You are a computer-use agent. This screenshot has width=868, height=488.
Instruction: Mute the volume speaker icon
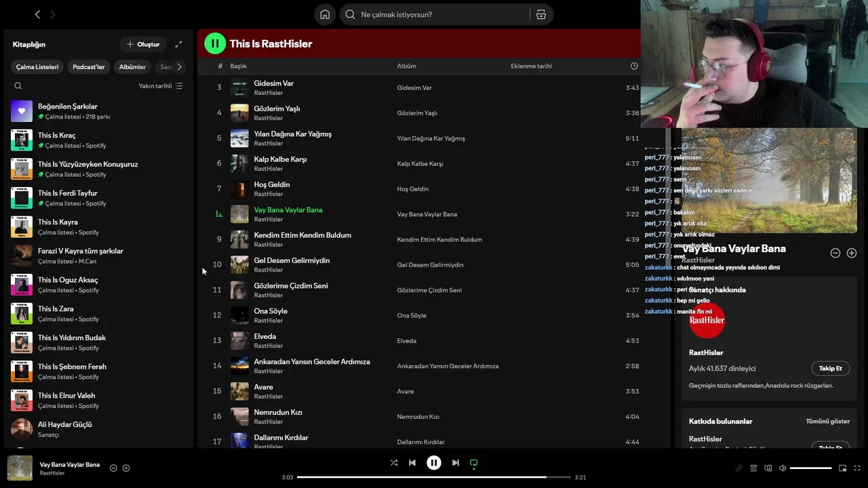783,468
